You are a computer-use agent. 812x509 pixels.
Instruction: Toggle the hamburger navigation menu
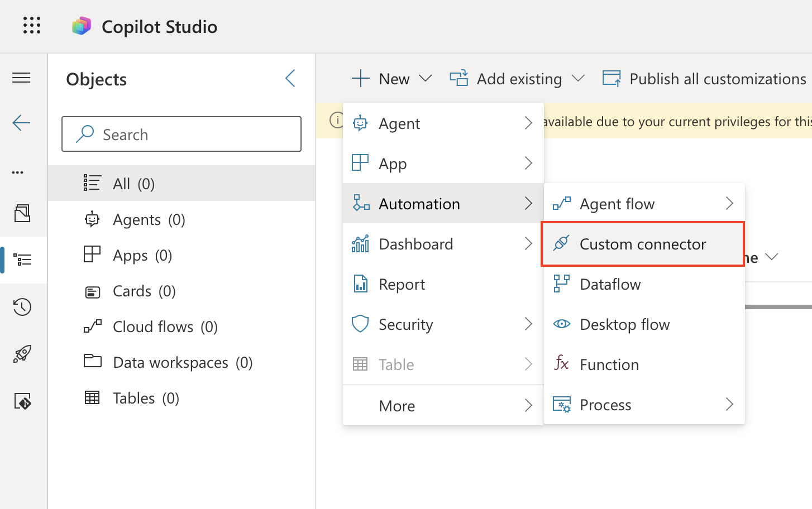tap(21, 78)
